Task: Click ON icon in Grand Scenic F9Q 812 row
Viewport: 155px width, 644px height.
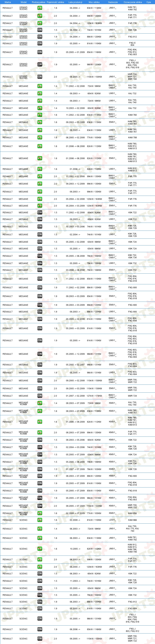Action: point(40,37)
